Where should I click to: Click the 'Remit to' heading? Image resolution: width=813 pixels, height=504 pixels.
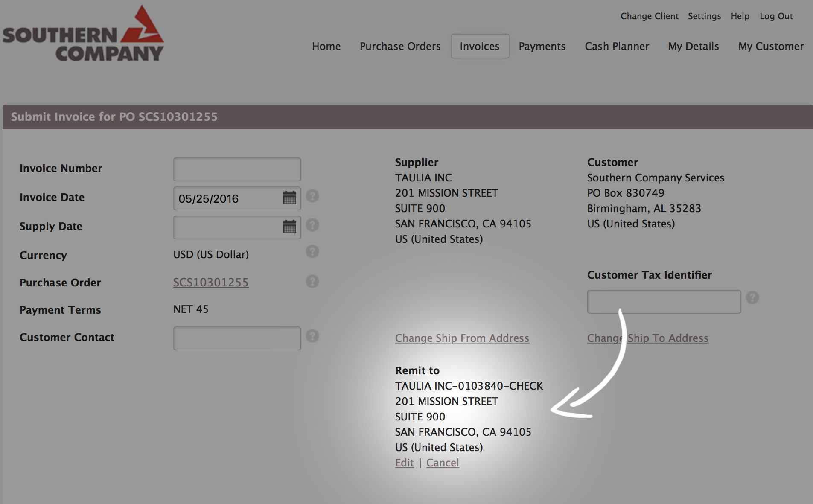pos(417,370)
